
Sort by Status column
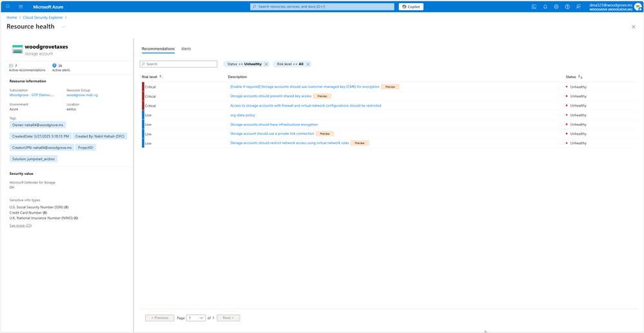click(x=574, y=77)
